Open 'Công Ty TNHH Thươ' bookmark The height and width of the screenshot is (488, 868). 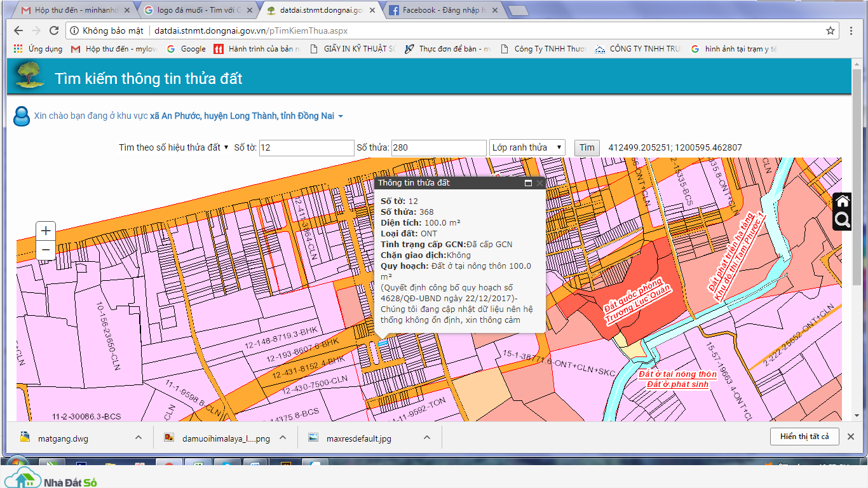point(543,49)
